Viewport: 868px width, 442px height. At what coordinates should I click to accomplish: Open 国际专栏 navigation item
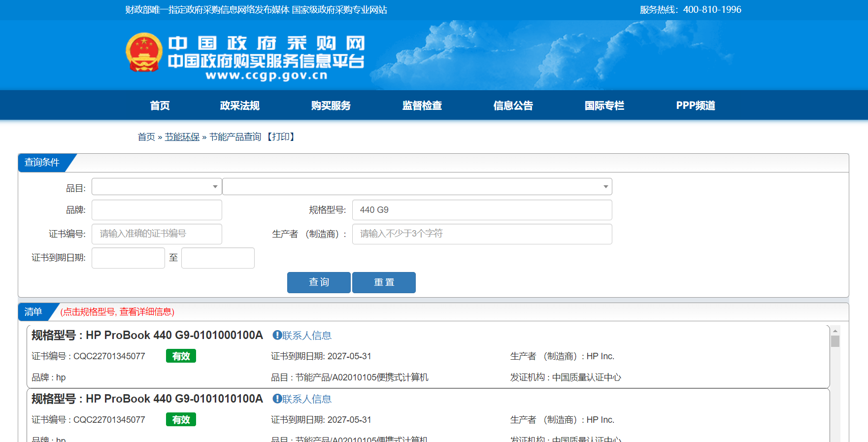(x=604, y=105)
